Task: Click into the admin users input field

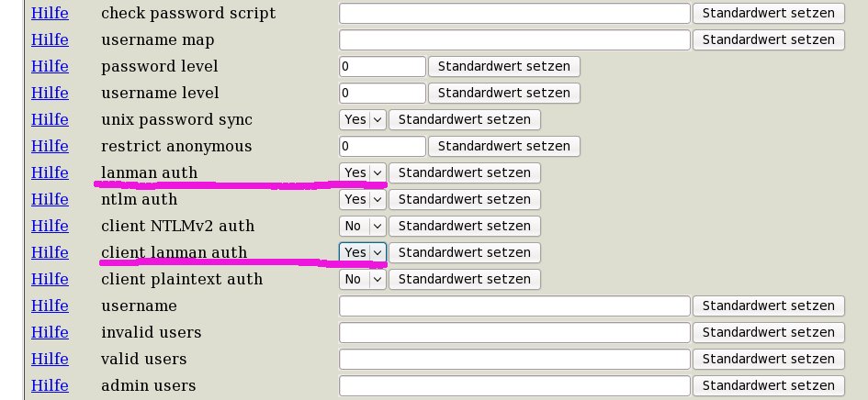Action: tap(514, 385)
